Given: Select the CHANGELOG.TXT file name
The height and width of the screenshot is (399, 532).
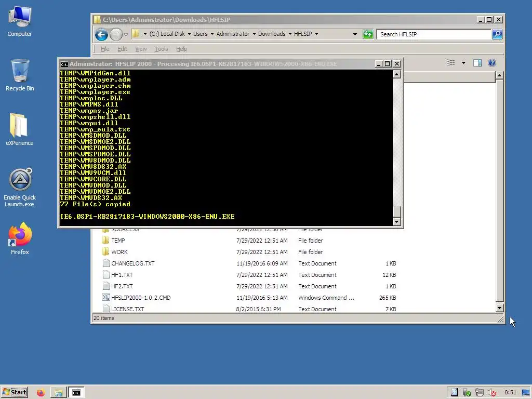Looking at the screenshot, I should [132, 263].
